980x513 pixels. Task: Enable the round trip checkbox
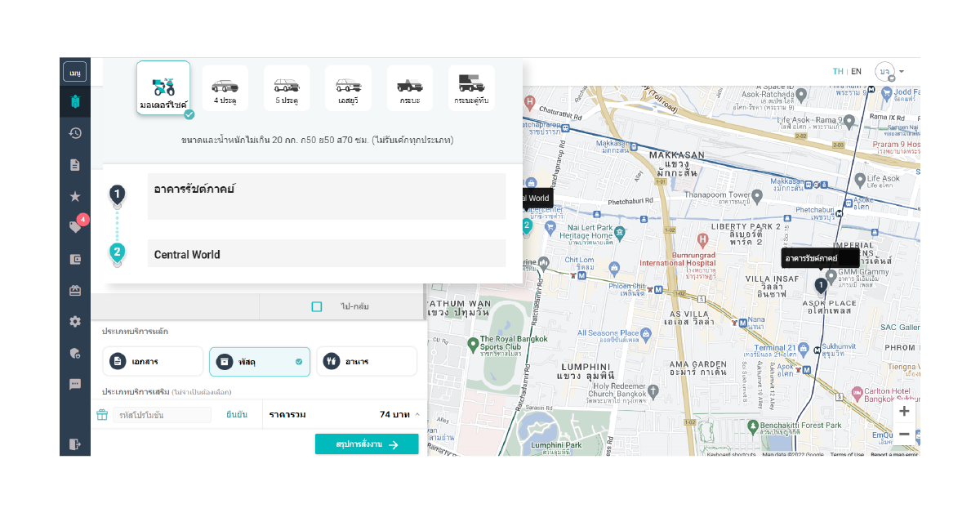click(x=317, y=306)
